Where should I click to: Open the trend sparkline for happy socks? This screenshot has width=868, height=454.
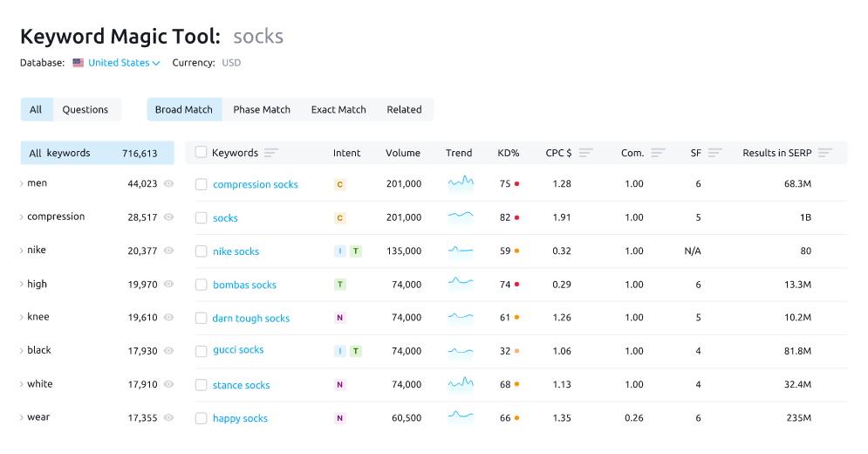[461, 416]
